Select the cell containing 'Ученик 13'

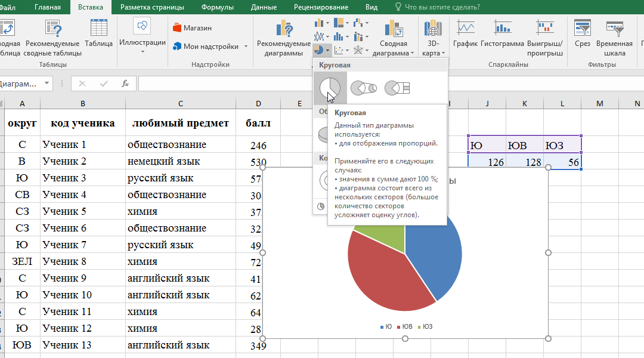coord(82,345)
